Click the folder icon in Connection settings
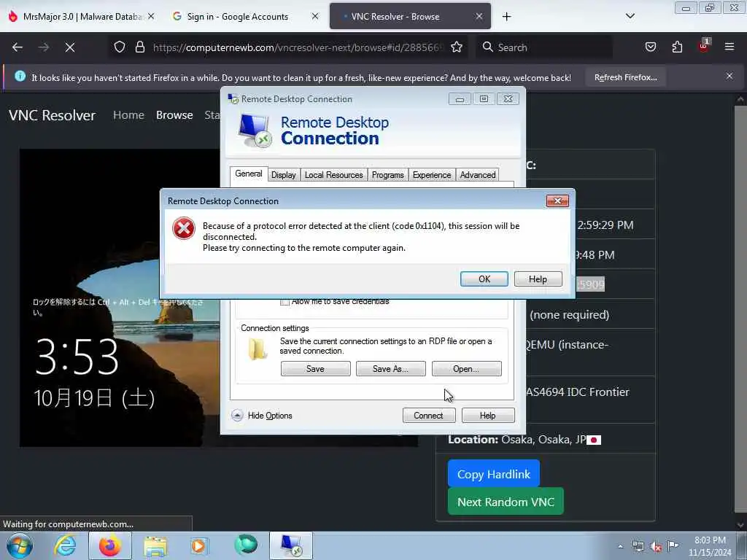Viewport: 747px width, 560px height. point(258,349)
